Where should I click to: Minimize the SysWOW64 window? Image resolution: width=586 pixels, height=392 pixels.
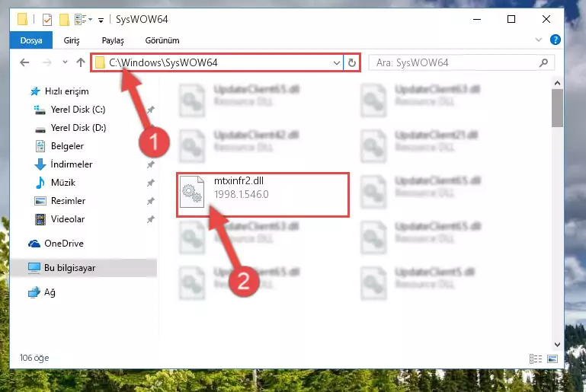pos(477,19)
